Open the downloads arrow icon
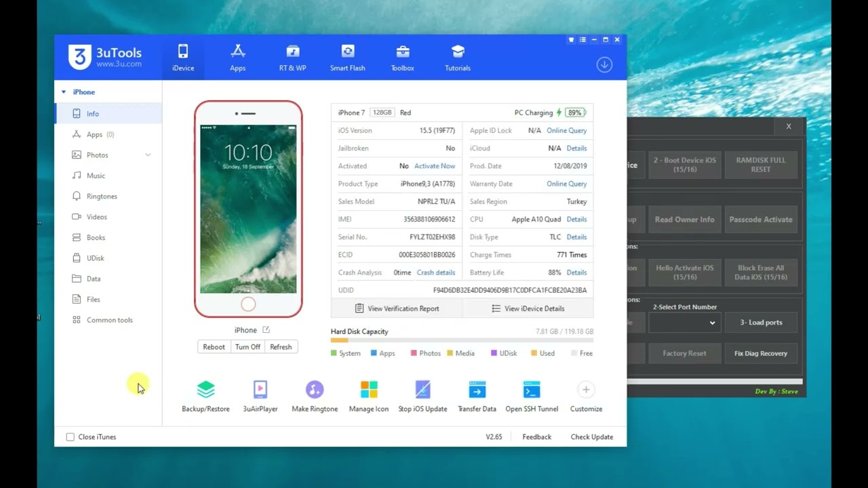Screen dimensions: 868x488 [604, 64]
